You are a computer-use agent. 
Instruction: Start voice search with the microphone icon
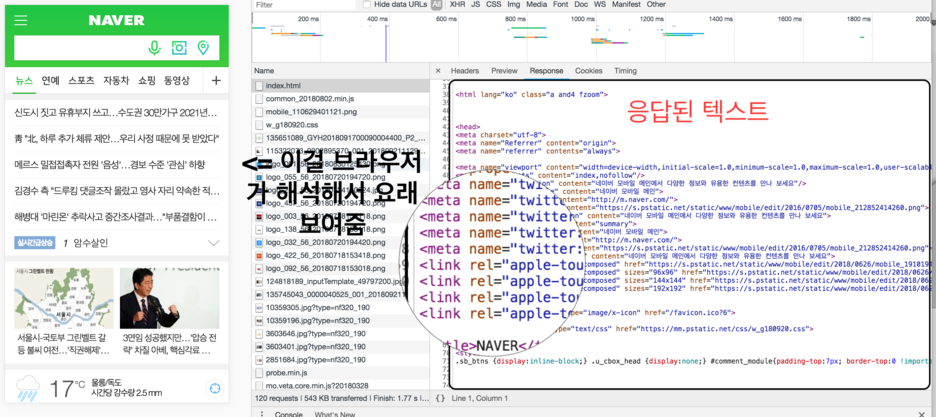pos(155,48)
